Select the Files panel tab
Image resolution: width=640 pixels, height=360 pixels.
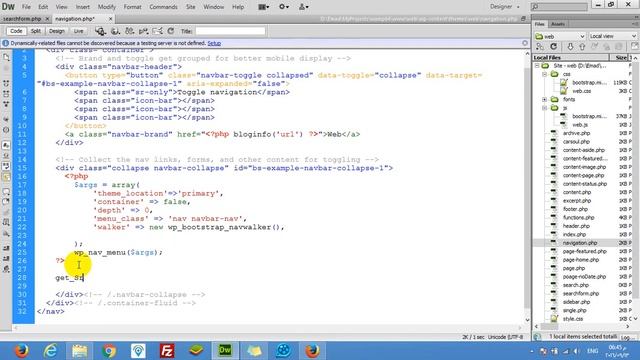[x=540, y=24]
